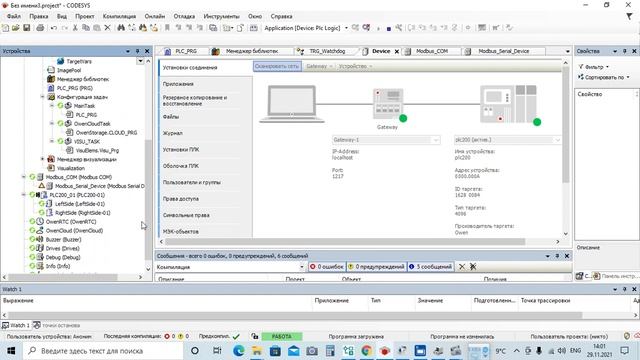The width and height of the screenshot is (640, 360).
Task: Open the Calculator from the taskbar
Action: (x=330, y=351)
